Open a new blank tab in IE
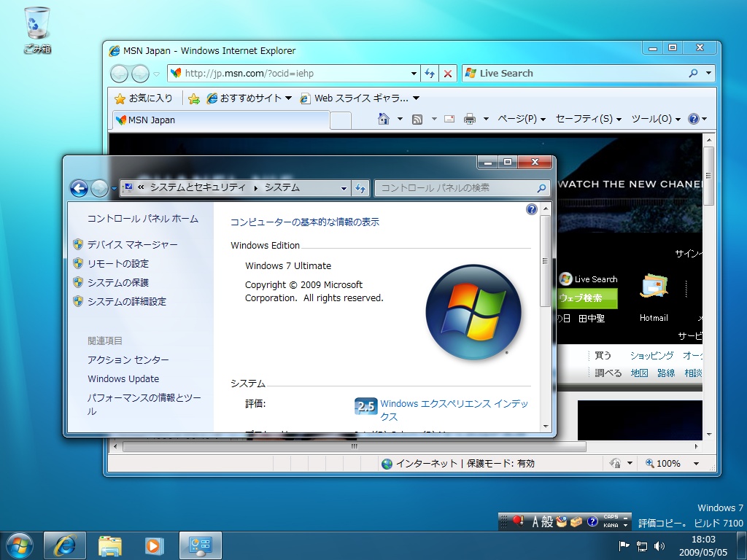Screen dimensions: 747x560 pos(341,120)
